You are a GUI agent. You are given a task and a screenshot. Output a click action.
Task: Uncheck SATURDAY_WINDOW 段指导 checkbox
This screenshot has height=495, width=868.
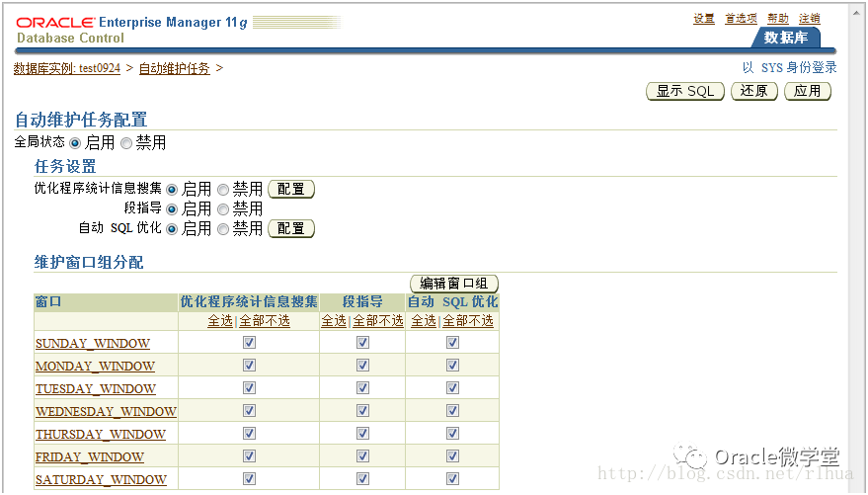pyautogui.click(x=362, y=479)
